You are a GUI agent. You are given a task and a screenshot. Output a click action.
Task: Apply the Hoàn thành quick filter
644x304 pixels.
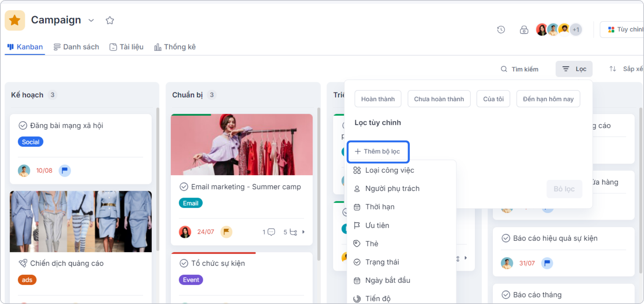[x=378, y=99]
